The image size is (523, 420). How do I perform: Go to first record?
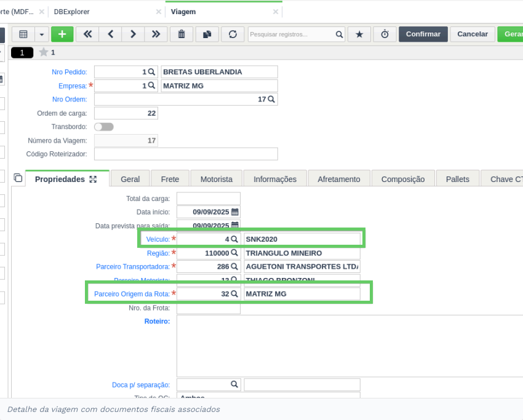(x=87, y=34)
